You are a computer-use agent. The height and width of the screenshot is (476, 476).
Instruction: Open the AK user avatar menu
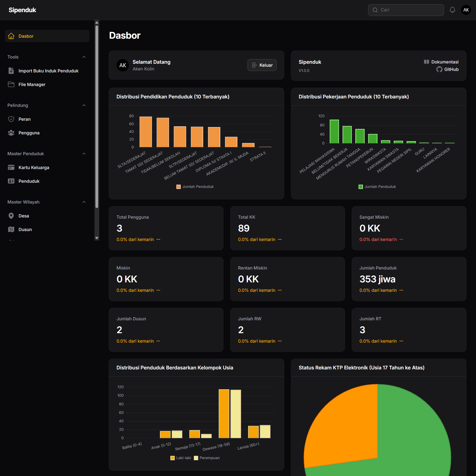click(466, 10)
